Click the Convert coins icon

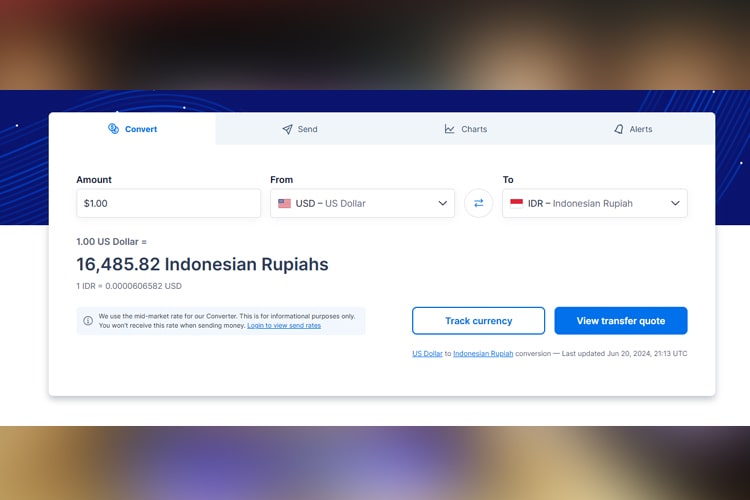113,129
